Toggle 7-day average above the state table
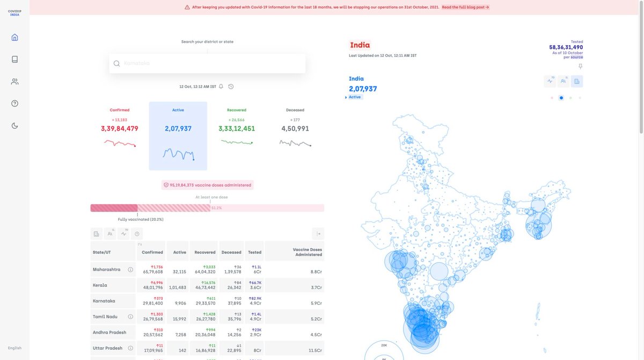The width and height of the screenshot is (644, 360). tap(123, 234)
